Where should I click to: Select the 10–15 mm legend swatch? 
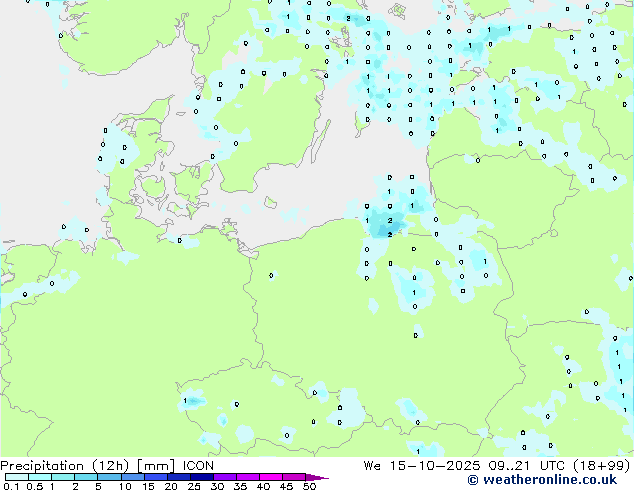coord(133,477)
